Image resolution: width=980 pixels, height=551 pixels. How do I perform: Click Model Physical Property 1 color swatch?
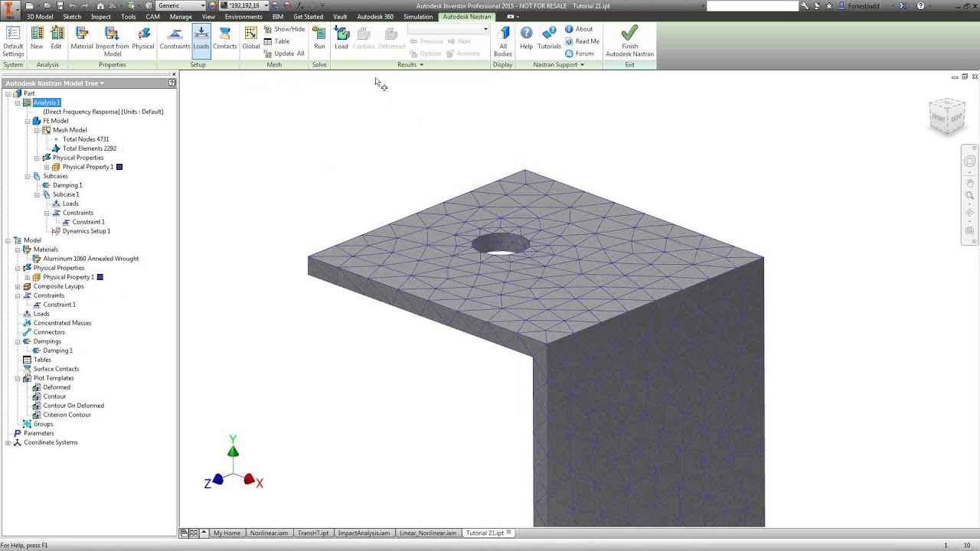point(100,277)
